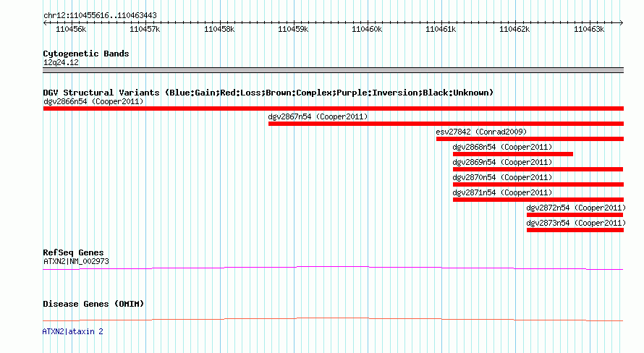
Task: Click the red loss bar under dgv2867n54
Action: click(446, 124)
